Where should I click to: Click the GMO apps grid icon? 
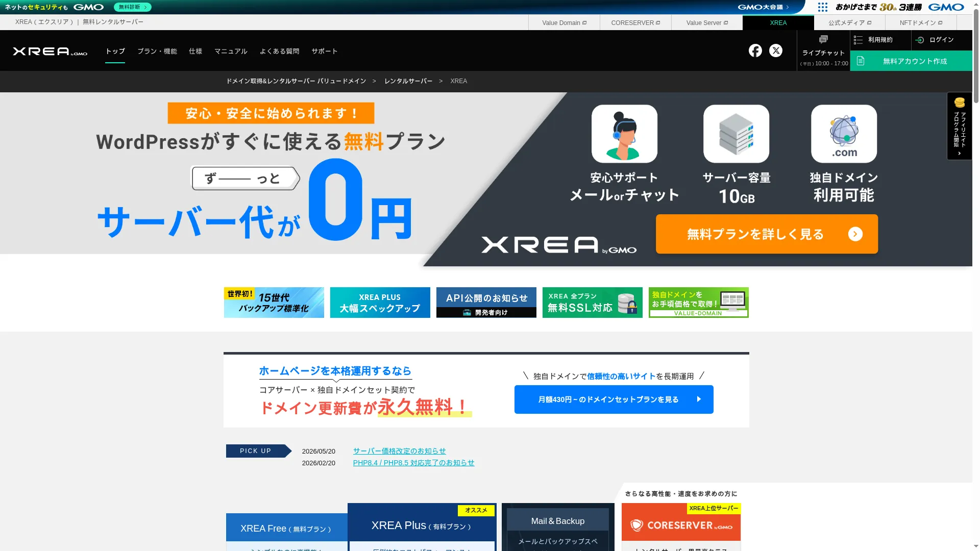click(x=823, y=7)
